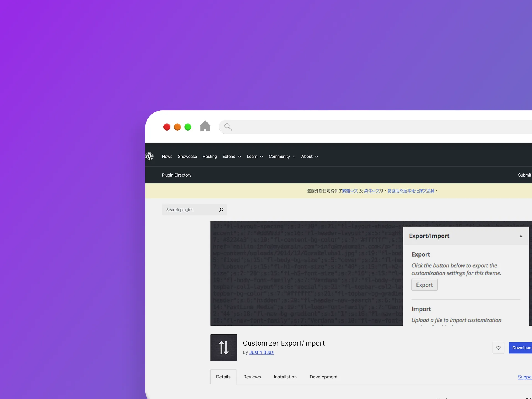Collapse the Export/Import panel arrow
Screen dimensions: 532x399
(x=521, y=236)
